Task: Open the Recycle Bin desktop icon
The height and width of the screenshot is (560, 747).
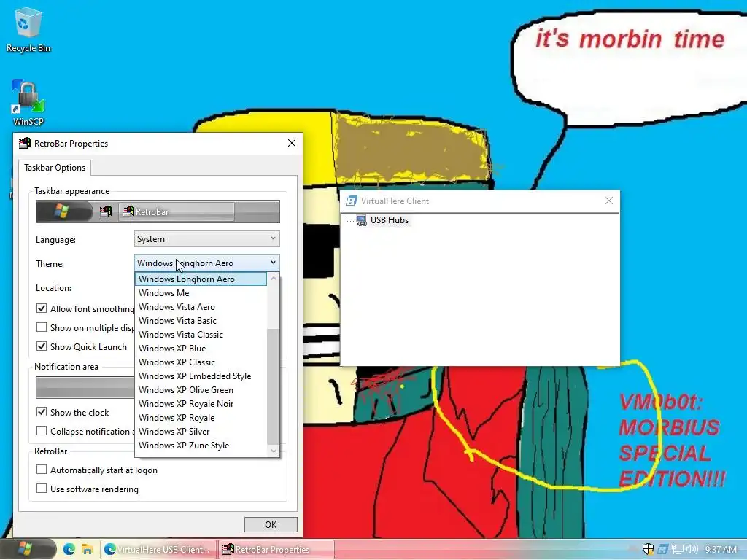Action: (x=28, y=31)
